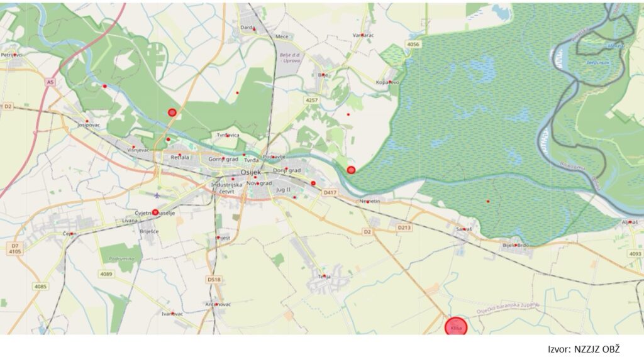Select the red circle marker on the Drava riverbank
644x362 pixels.
click(351, 170)
